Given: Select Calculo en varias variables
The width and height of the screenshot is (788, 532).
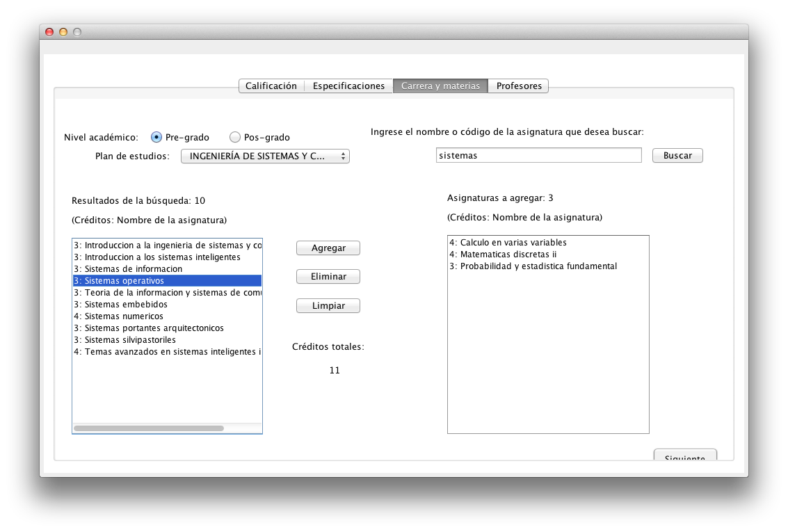Looking at the screenshot, I should pos(548,242).
